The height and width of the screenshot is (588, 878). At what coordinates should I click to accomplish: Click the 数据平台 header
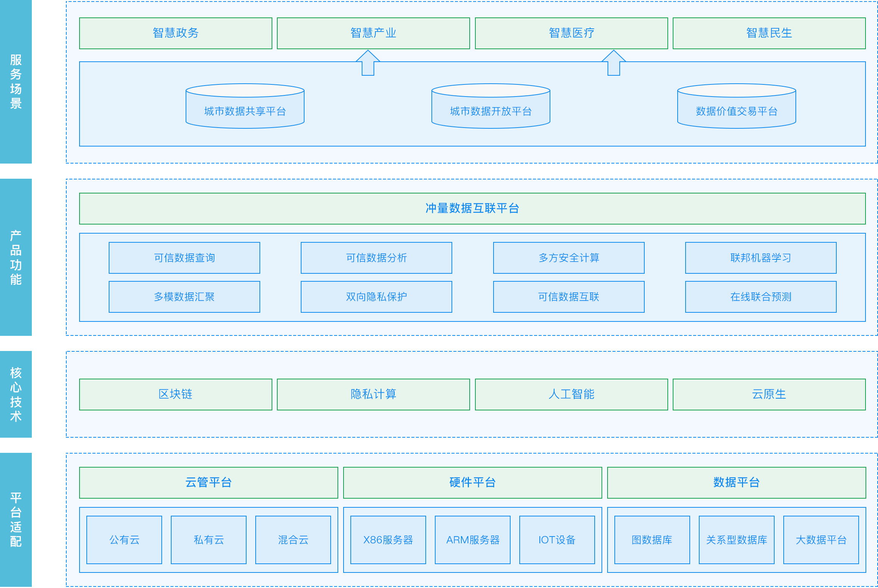click(736, 483)
